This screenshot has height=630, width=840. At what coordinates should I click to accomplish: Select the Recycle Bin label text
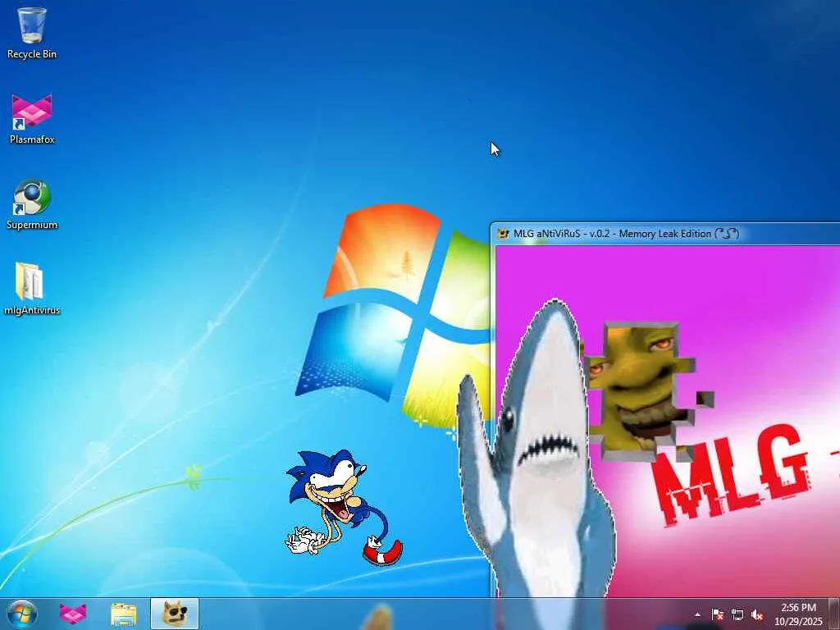coord(32,54)
